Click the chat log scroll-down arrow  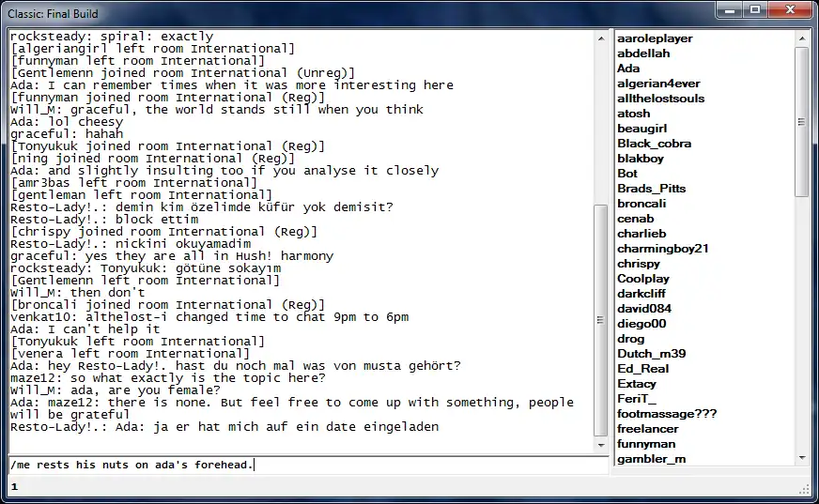(x=601, y=445)
